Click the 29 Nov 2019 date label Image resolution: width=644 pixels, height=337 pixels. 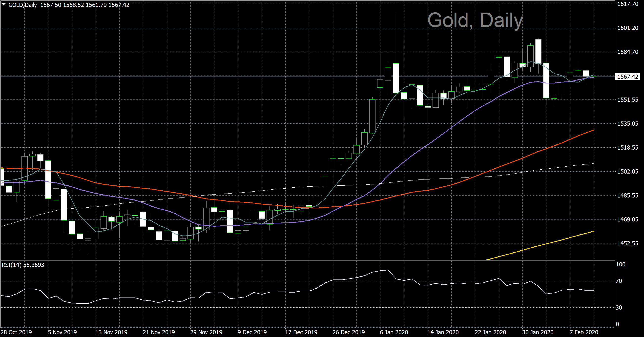(x=206, y=332)
